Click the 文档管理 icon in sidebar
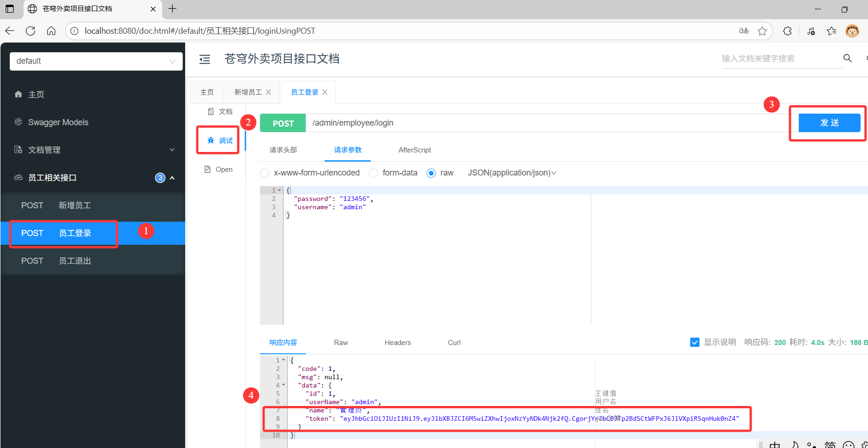Screen dimensions: 868x448 [x=18, y=150]
